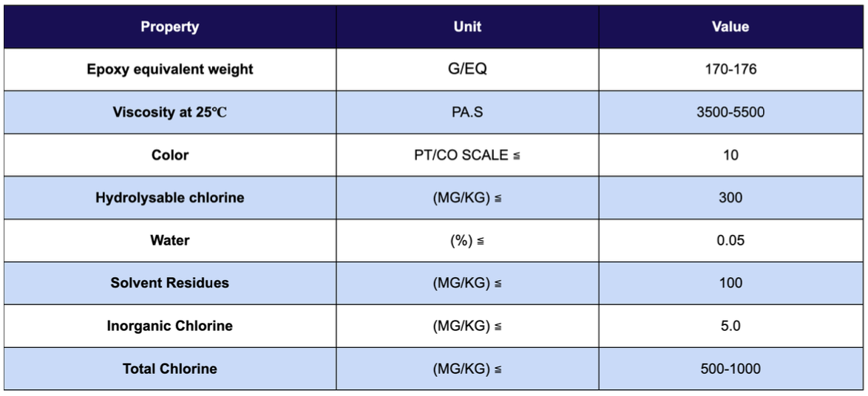Click the Hydrolysable chlorine cell

pyautogui.click(x=170, y=197)
